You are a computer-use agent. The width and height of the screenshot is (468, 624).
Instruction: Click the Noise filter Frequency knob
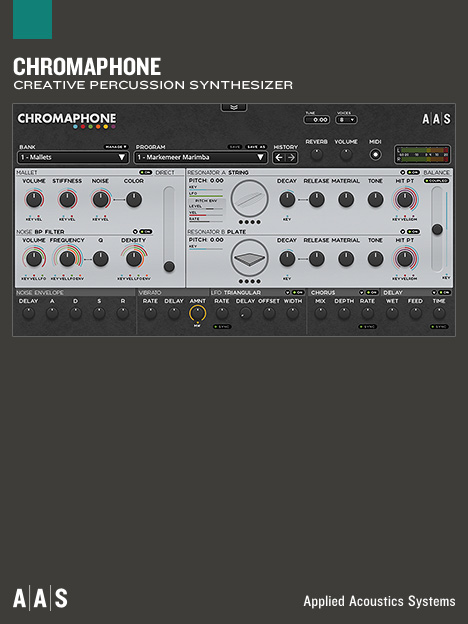point(67,259)
